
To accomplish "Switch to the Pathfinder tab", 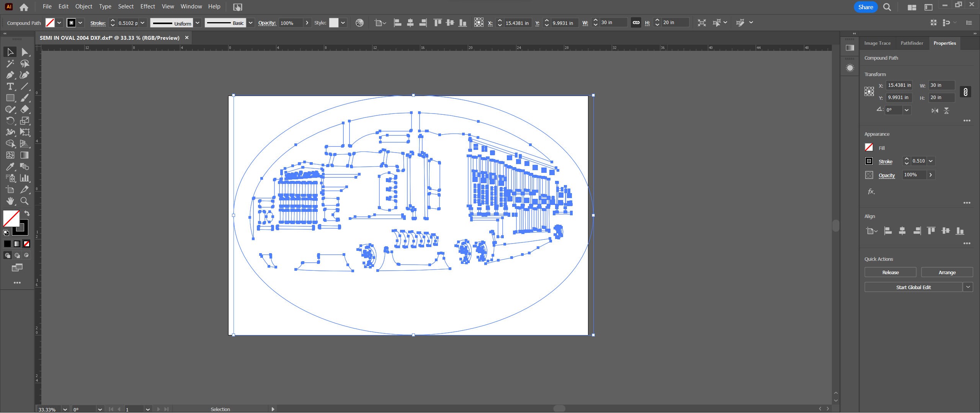I will 912,43.
